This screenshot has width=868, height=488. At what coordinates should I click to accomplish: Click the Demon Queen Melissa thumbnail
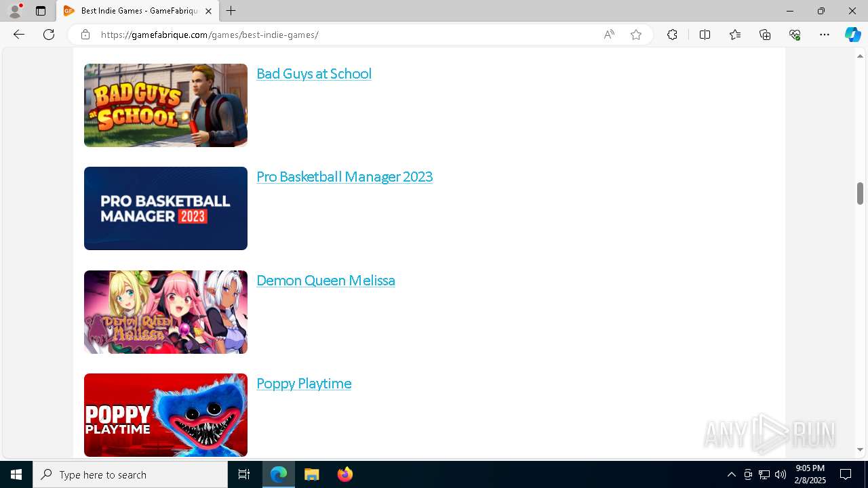click(165, 312)
